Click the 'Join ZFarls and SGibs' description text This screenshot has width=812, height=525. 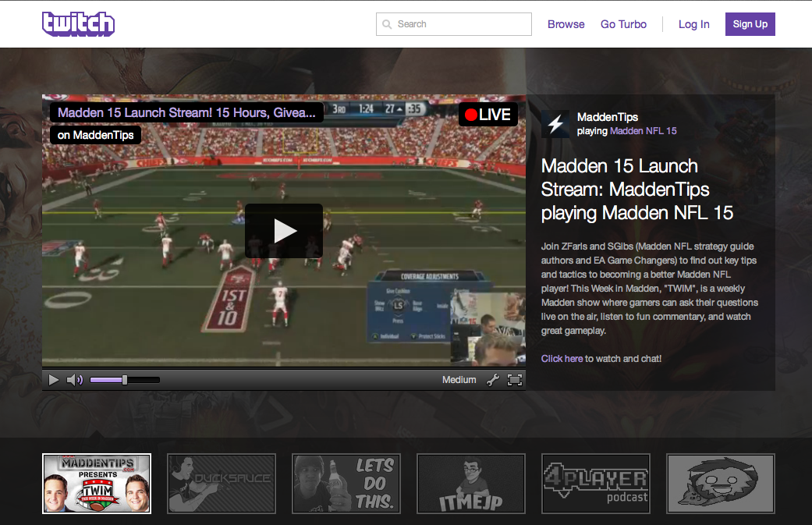[x=650, y=289]
